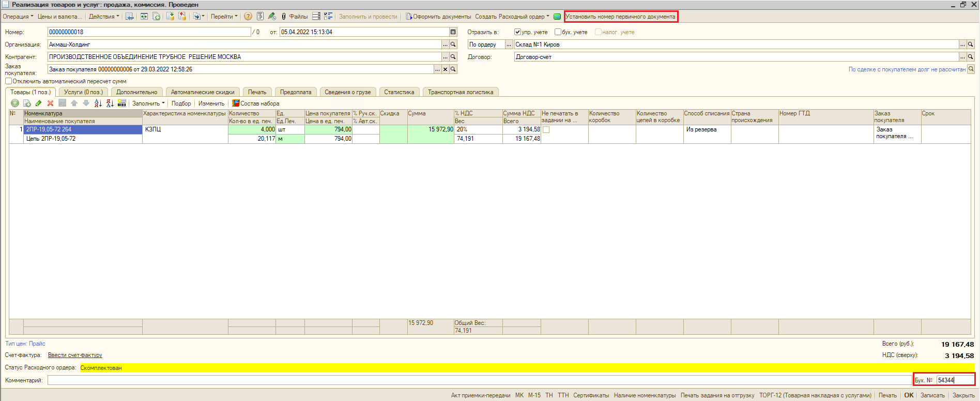Click magnifier icon beside debt status link
The height and width of the screenshot is (401, 980).
pos(971,69)
